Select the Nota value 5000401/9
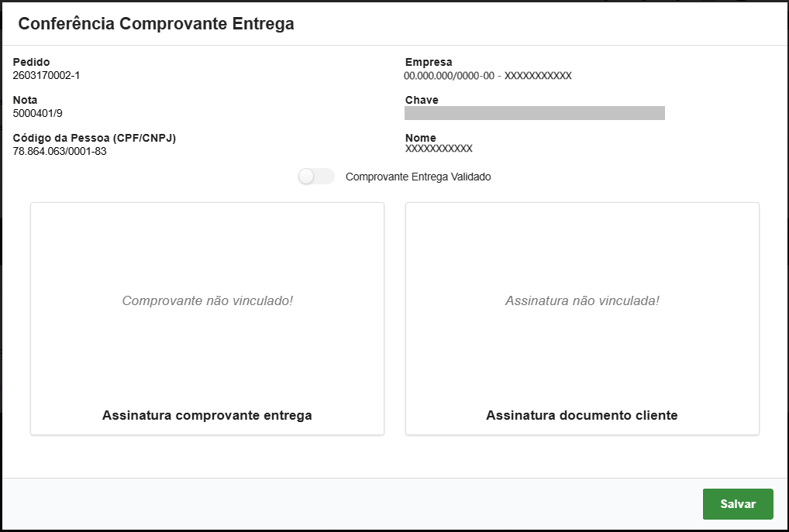This screenshot has height=532, width=789. [36, 113]
